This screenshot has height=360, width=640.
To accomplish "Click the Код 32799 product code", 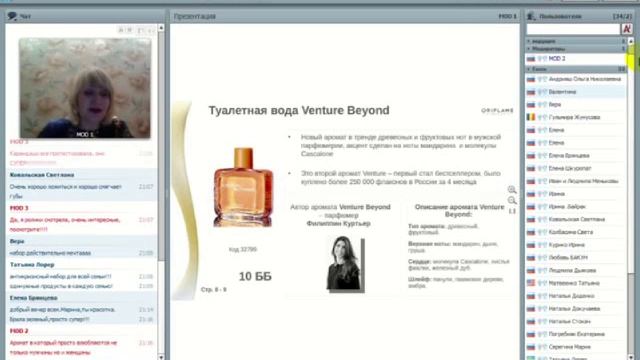I will [x=243, y=249].
